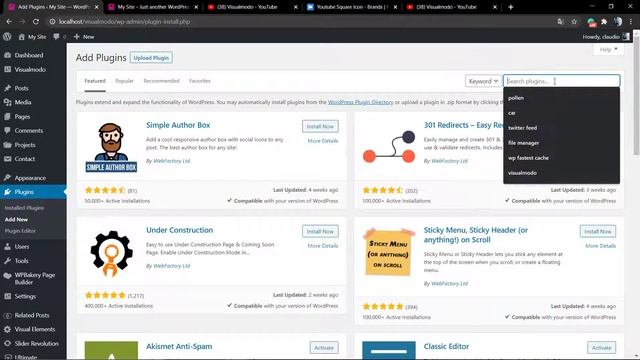Switch to Popular tab

(124, 81)
